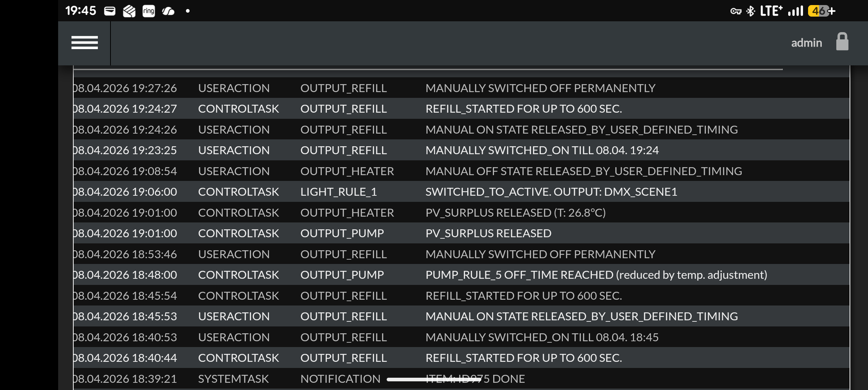Tap the status bar clock showing 19:45
Screen dimensions: 868x390
pyautogui.click(x=81, y=11)
